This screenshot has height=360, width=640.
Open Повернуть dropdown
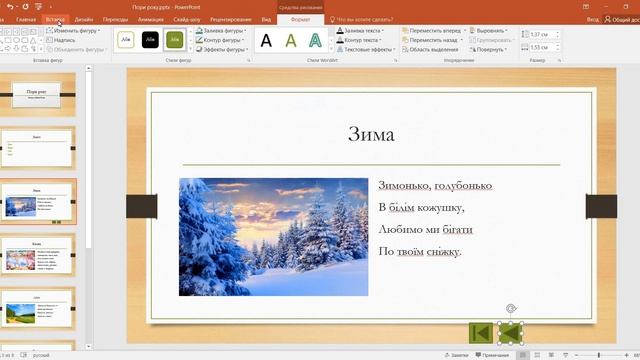(489, 49)
